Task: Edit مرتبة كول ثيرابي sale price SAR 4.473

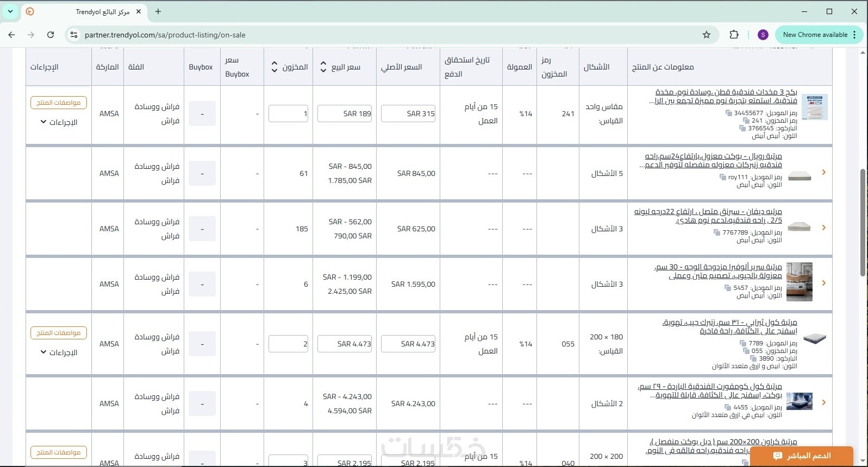Action: click(345, 344)
